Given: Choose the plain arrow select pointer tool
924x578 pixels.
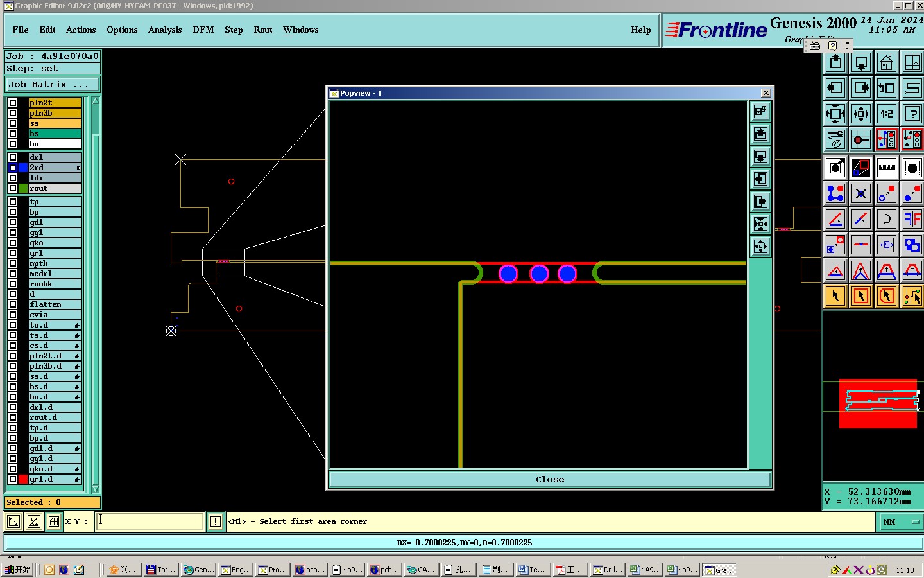Looking at the screenshot, I should click(835, 296).
